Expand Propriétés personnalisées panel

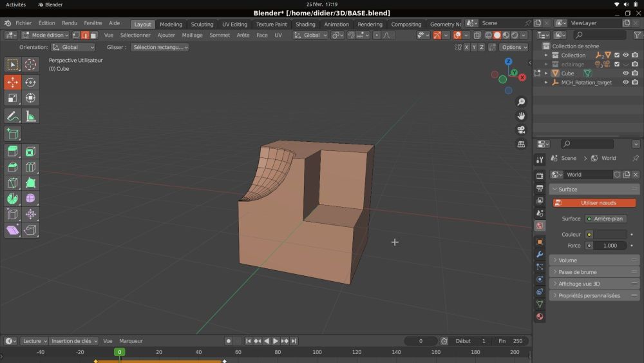click(x=594, y=295)
